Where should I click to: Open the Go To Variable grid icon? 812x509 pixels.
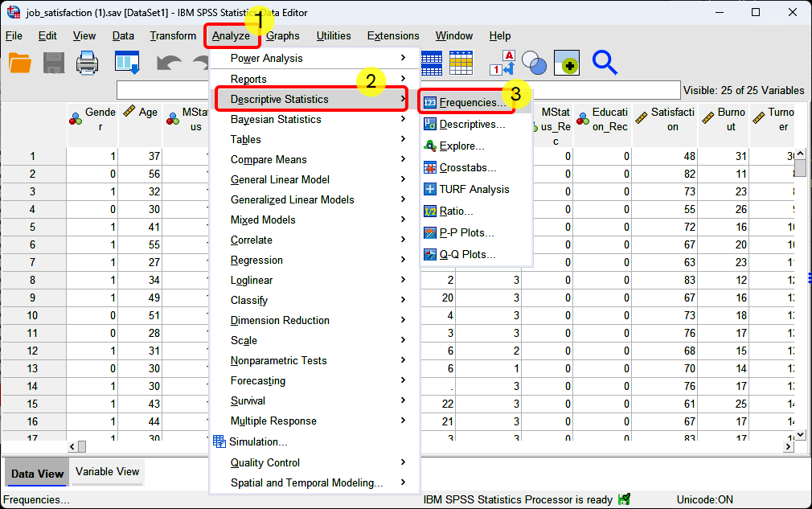(431, 63)
